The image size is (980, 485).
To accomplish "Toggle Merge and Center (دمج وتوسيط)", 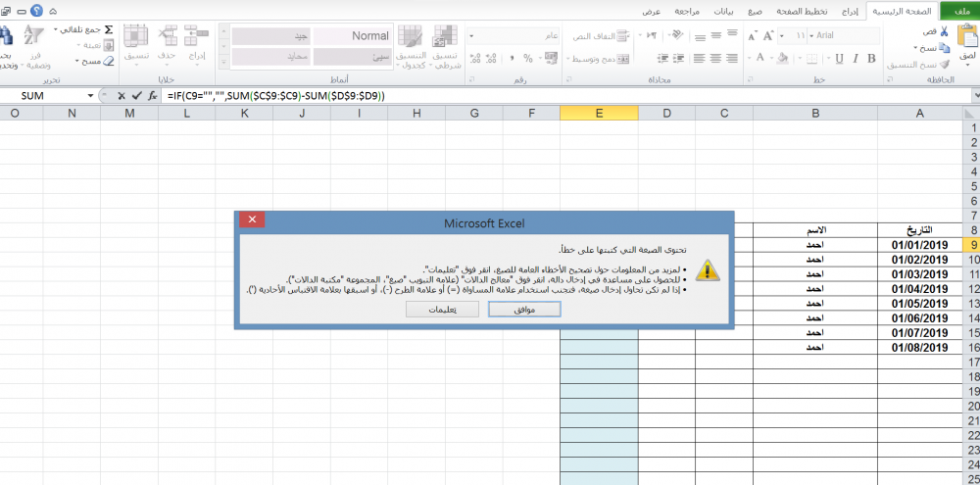I will [602, 58].
